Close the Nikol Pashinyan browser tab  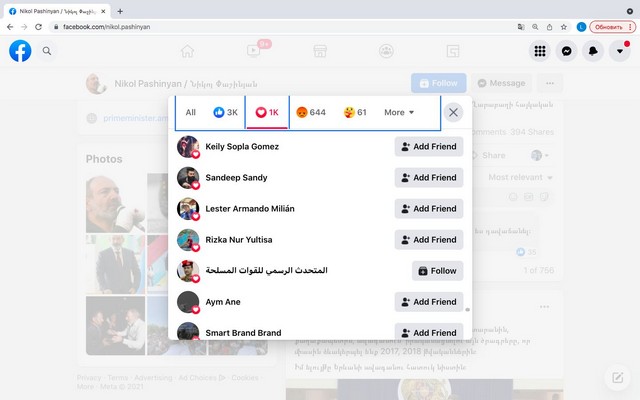103,11
